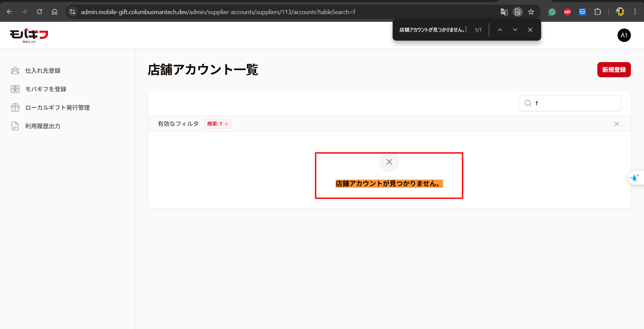644x329 pixels.
Task: Open the browser Extensions puzzle icon
Action: [x=597, y=12]
